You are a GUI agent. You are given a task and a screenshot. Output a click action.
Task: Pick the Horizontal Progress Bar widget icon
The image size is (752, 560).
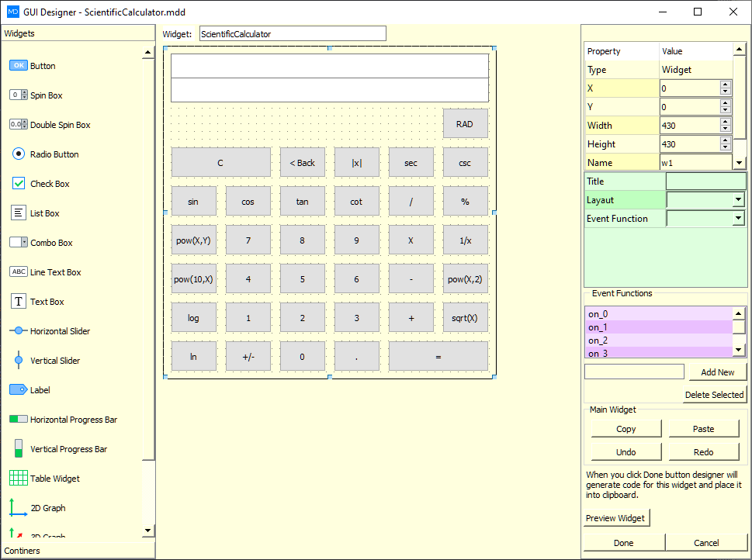tap(19, 420)
